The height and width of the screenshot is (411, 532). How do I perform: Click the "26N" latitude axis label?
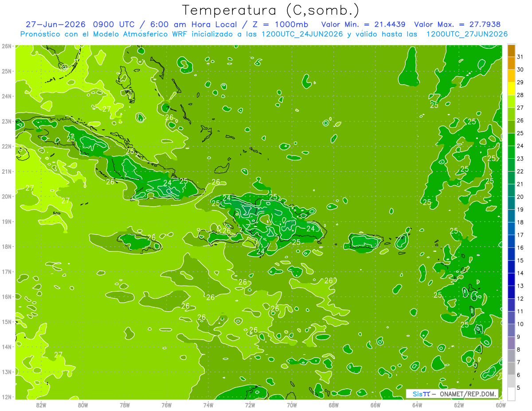tap(7, 46)
